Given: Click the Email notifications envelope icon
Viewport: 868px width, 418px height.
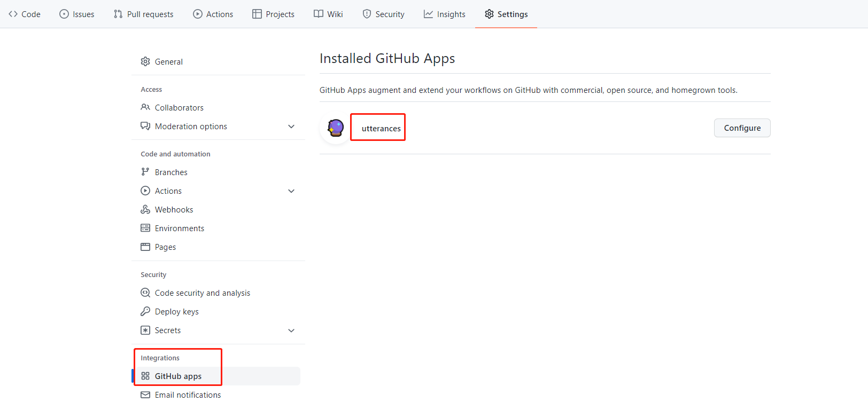Looking at the screenshot, I should pos(145,395).
